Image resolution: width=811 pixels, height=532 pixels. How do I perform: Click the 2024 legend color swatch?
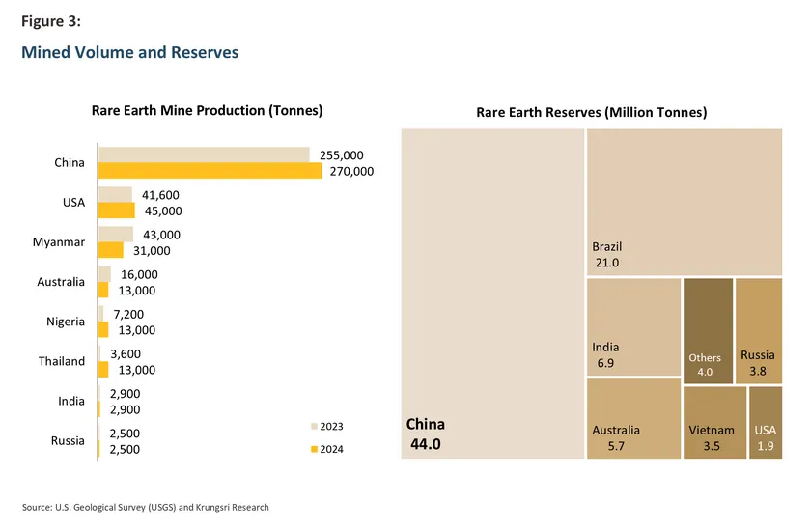[x=313, y=449]
